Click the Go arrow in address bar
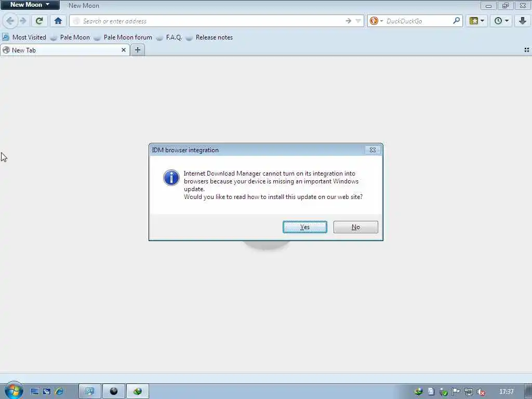The width and height of the screenshot is (532, 399). [349, 21]
